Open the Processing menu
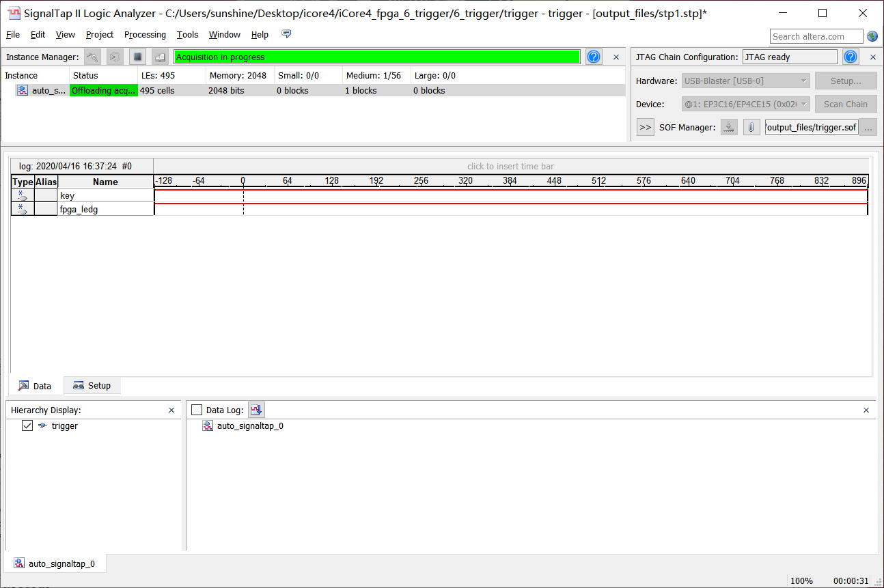The image size is (884, 588). 145,35
